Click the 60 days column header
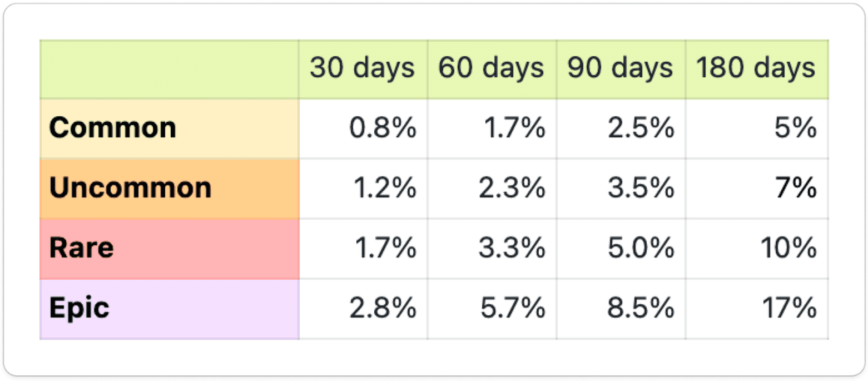This screenshot has height=381, width=868. tap(492, 69)
